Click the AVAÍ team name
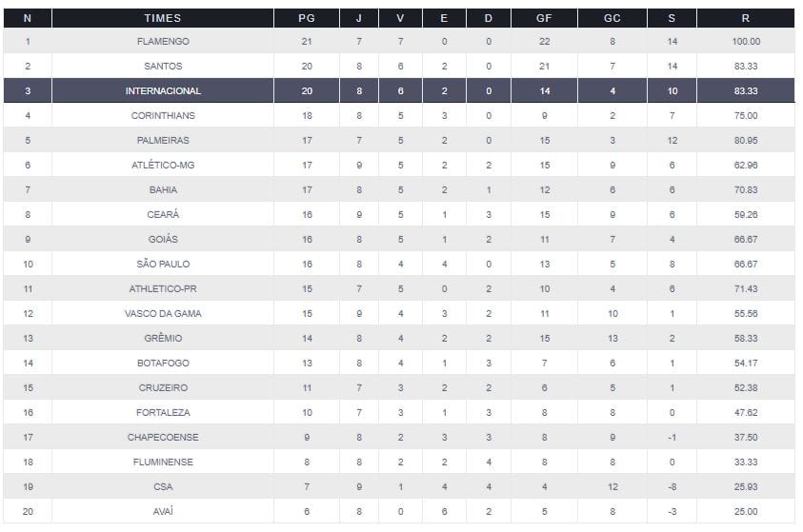Screen dimensions: 803x532 (163, 511)
